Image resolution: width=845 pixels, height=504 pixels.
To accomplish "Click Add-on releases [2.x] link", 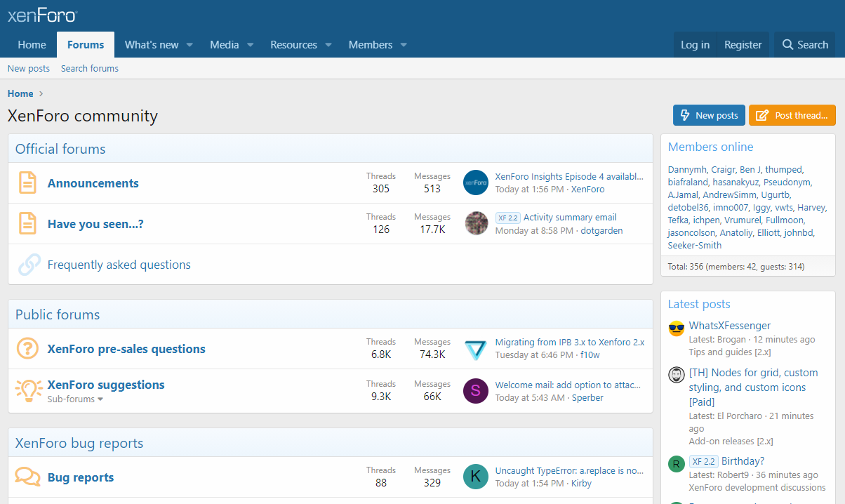I will click(x=731, y=442).
